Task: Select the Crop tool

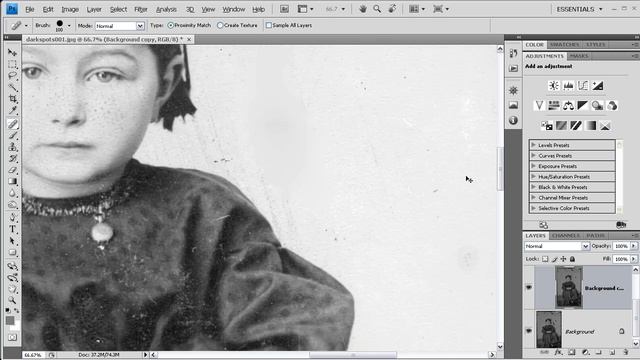Action: 12,99
